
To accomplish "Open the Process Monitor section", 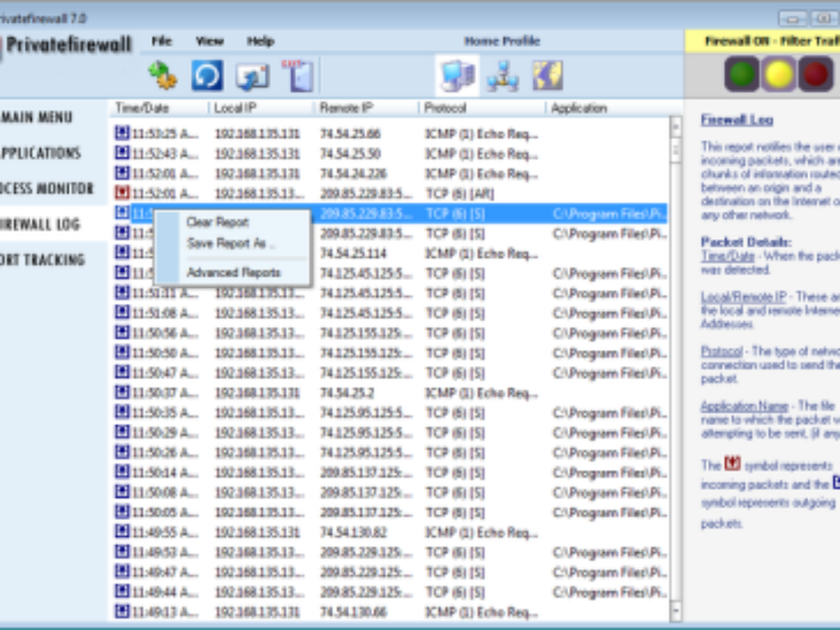I will coord(46,188).
